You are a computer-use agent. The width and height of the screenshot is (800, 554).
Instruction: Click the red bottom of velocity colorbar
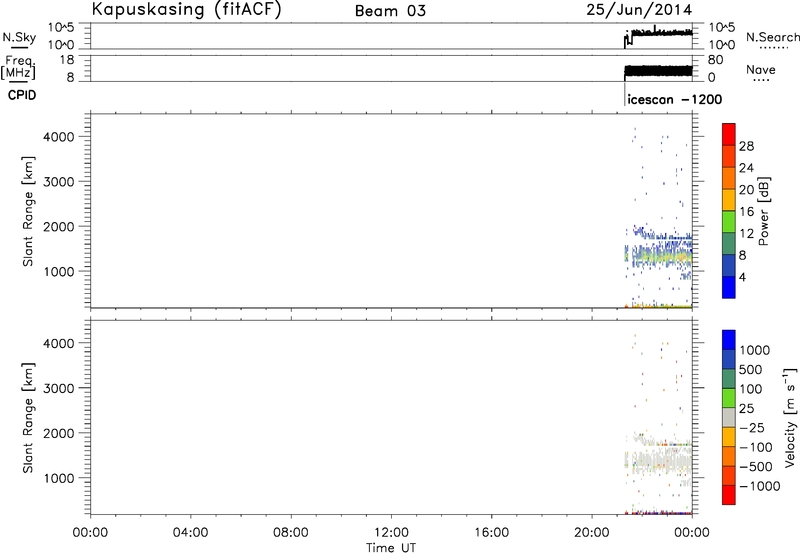729,495
